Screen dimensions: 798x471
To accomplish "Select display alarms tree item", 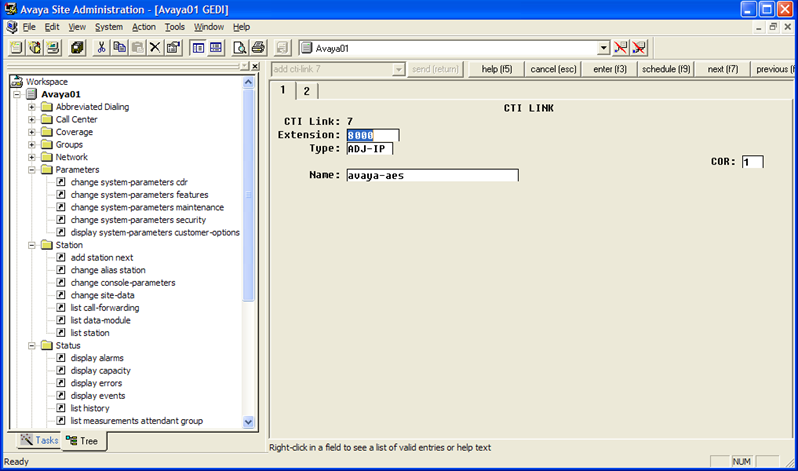I will pyautogui.click(x=97, y=358).
